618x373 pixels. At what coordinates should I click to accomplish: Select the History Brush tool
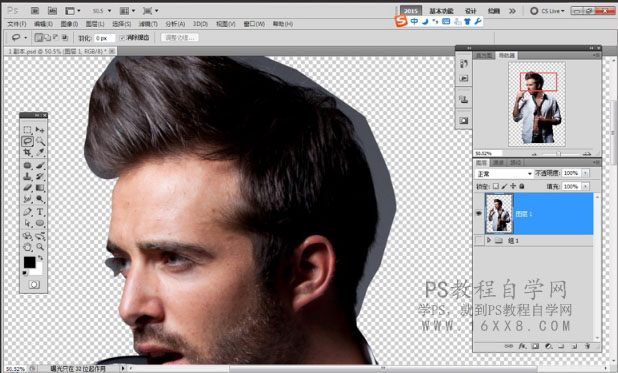(40, 176)
